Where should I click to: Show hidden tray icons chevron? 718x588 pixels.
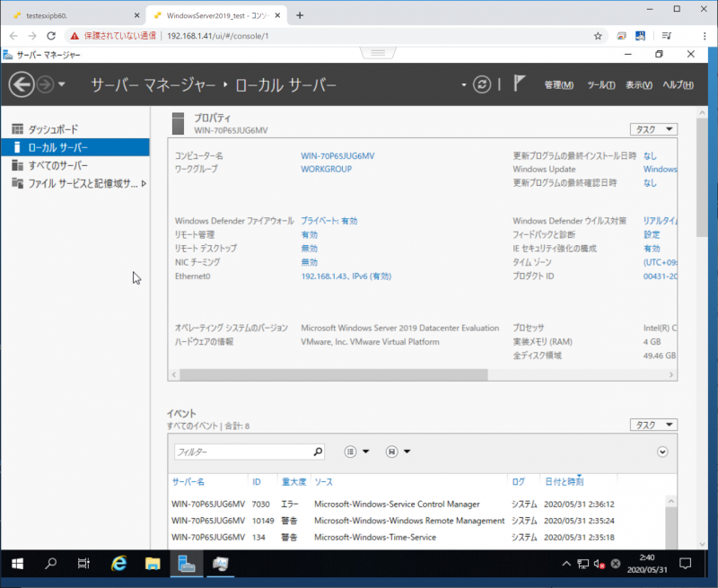coord(566,564)
